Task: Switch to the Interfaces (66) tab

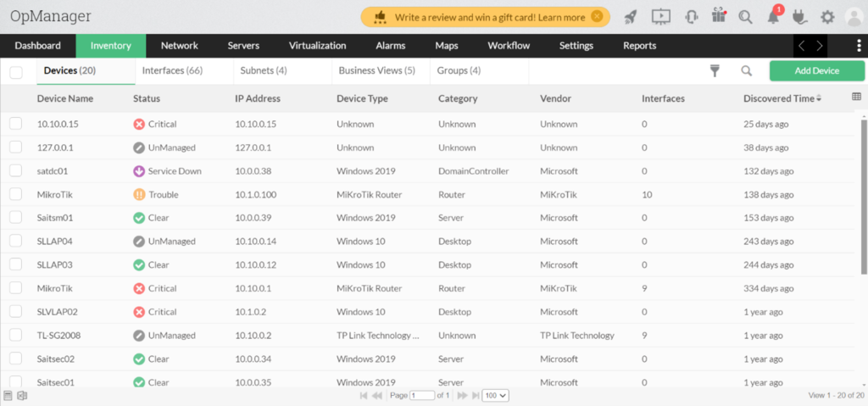Action: 171,70
